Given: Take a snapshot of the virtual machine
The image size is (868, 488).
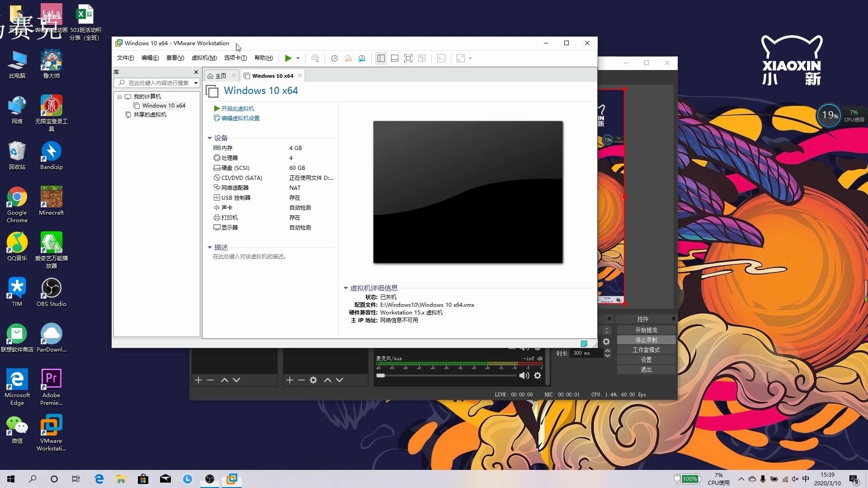Looking at the screenshot, I should [x=334, y=58].
